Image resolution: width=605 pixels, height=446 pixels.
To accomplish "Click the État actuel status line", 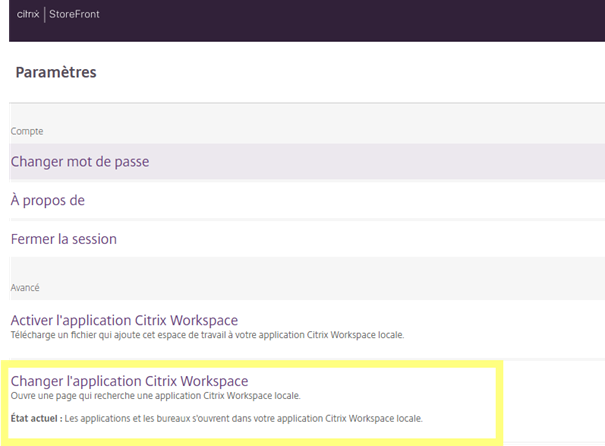I will point(216,418).
